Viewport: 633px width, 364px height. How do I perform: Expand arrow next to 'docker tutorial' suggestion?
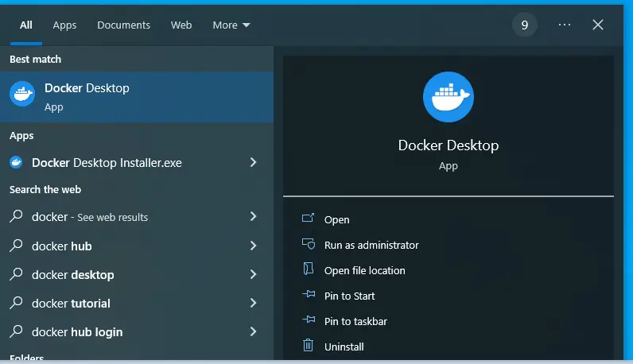tap(253, 303)
